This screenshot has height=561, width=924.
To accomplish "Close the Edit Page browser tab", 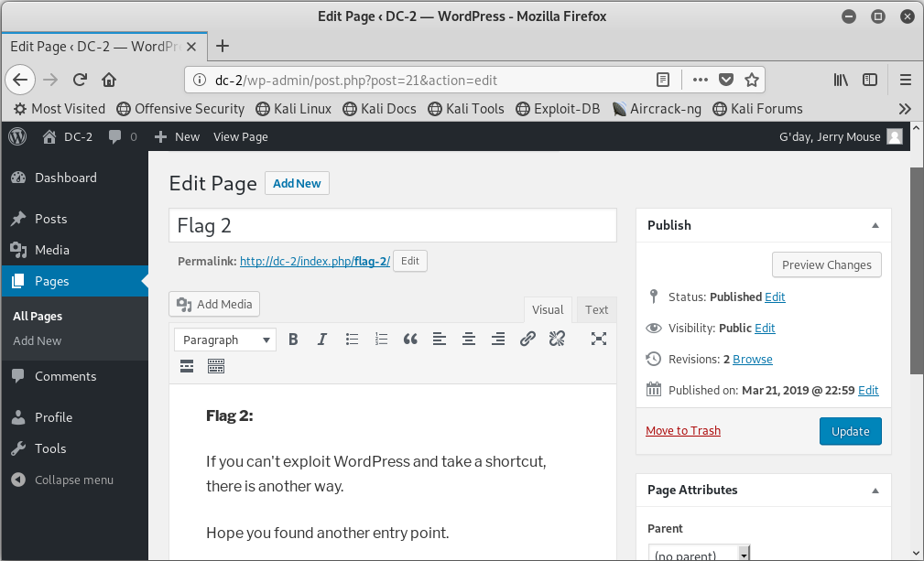I will point(191,47).
